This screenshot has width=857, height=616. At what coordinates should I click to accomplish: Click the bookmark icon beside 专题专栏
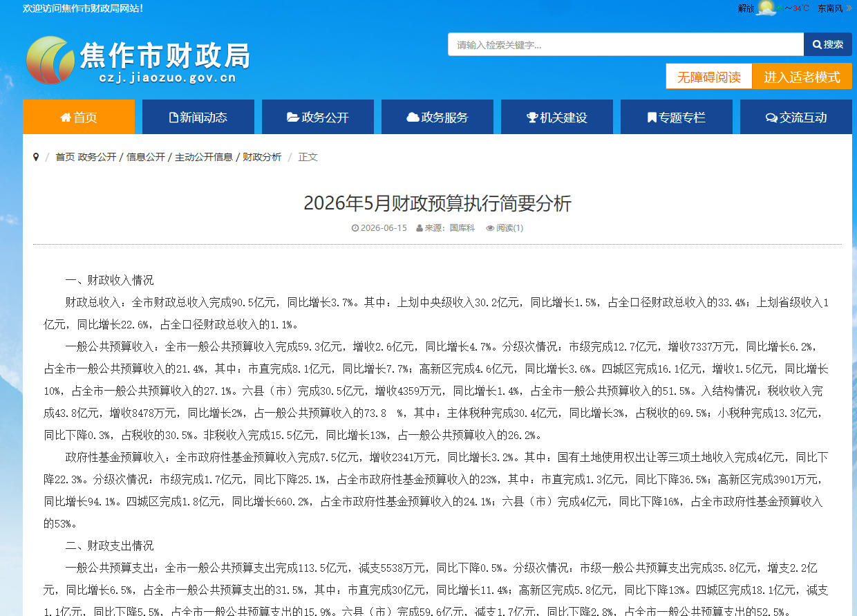(652, 118)
